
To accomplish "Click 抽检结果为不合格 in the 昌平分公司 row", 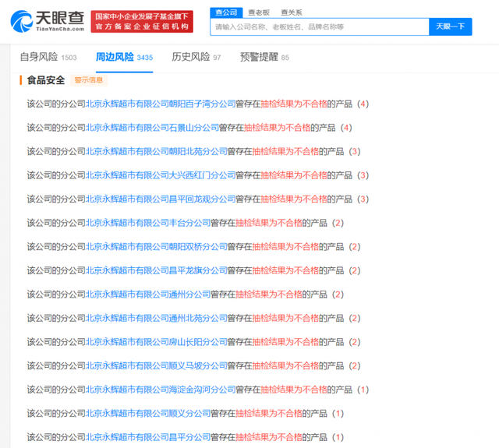I will [269, 438].
